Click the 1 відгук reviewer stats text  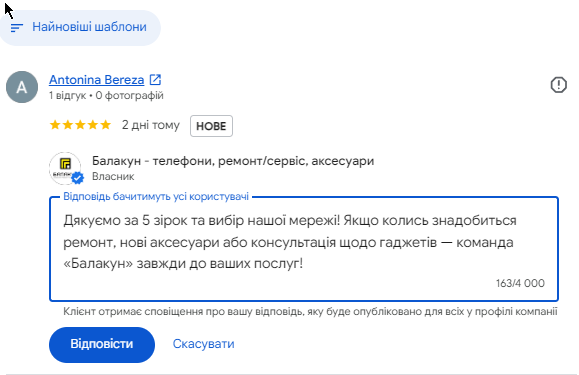pyautogui.click(x=67, y=96)
